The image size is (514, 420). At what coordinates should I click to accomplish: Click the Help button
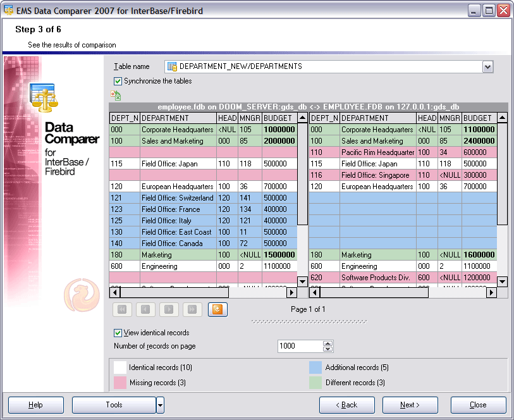click(x=36, y=405)
